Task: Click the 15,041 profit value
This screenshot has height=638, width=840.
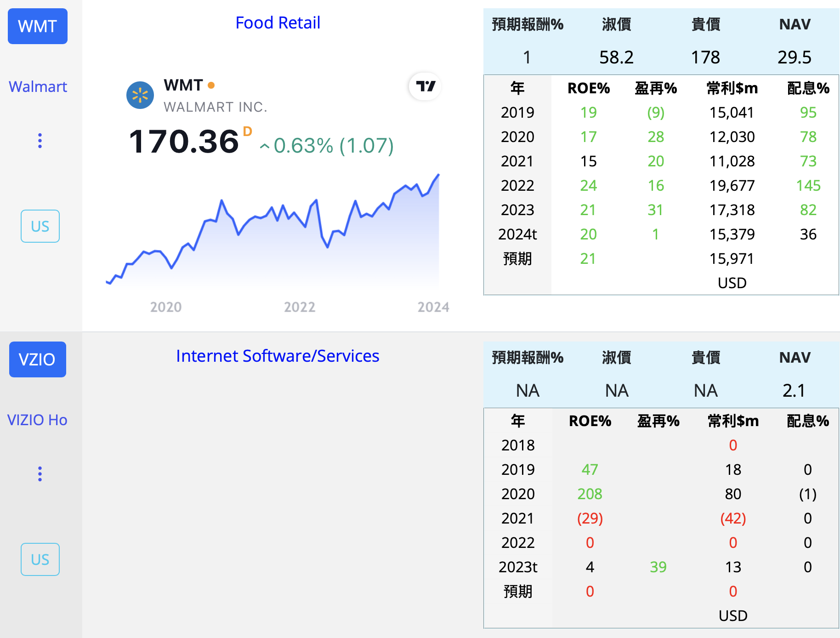Action: (732, 112)
